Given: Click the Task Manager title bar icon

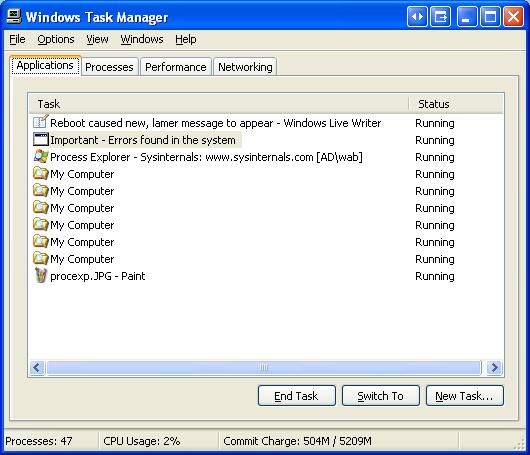Looking at the screenshot, I should [x=14, y=16].
